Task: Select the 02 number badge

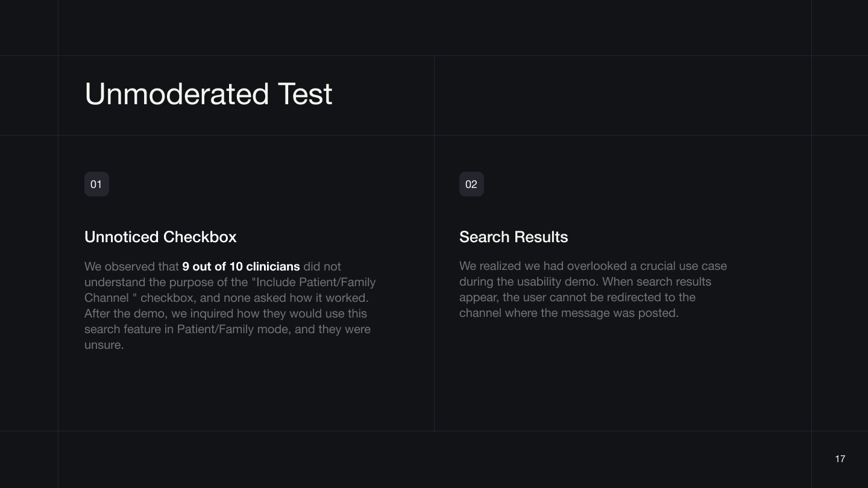Action: pyautogui.click(x=471, y=184)
